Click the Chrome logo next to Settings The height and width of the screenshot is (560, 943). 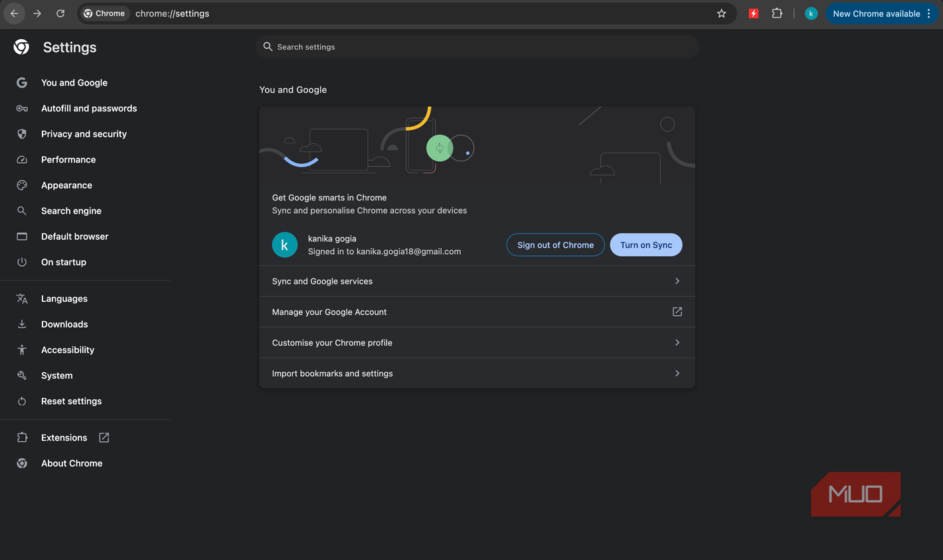(21, 46)
